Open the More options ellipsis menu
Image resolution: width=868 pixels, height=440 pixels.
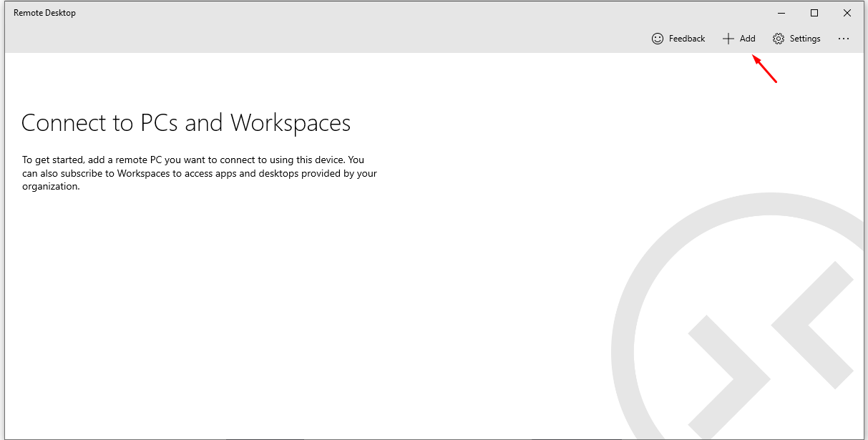click(x=844, y=39)
